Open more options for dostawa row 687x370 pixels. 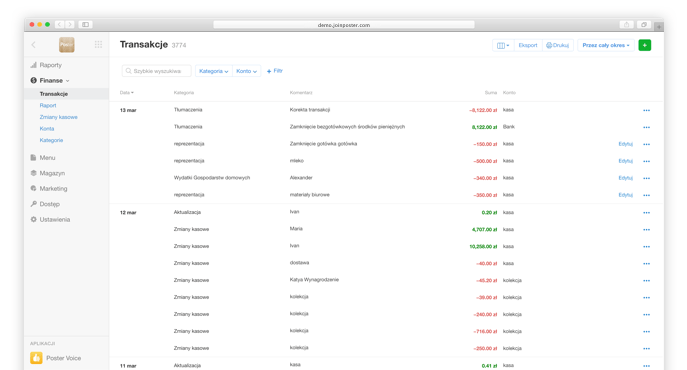pos(646,264)
